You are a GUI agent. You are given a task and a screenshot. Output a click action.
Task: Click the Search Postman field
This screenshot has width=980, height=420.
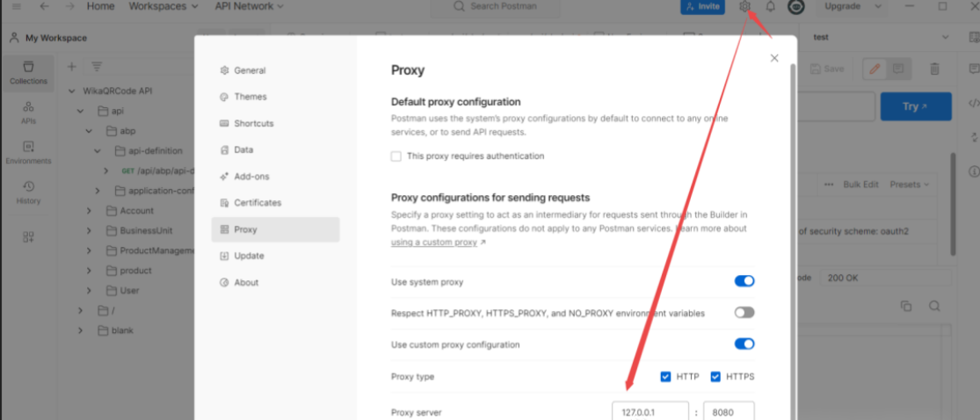496,6
